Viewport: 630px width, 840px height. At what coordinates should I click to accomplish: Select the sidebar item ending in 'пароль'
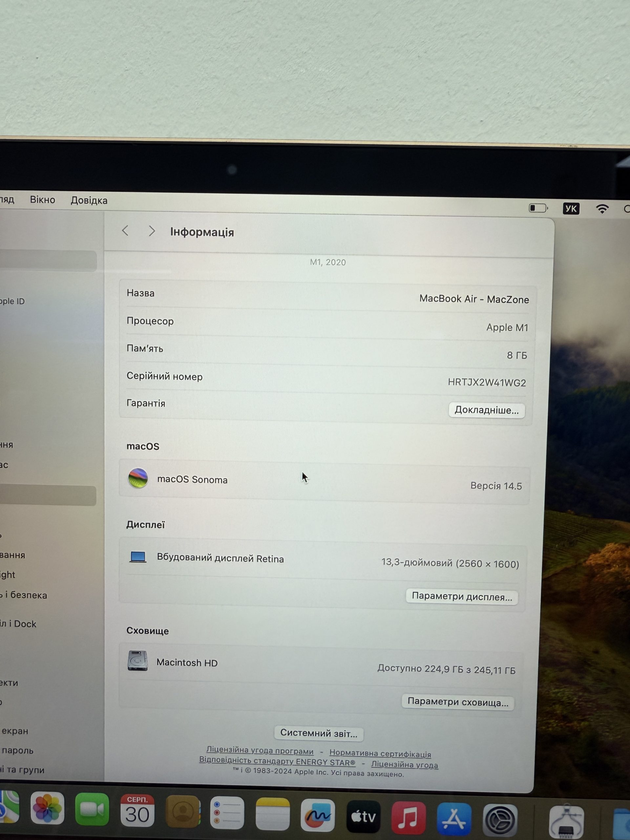17,750
